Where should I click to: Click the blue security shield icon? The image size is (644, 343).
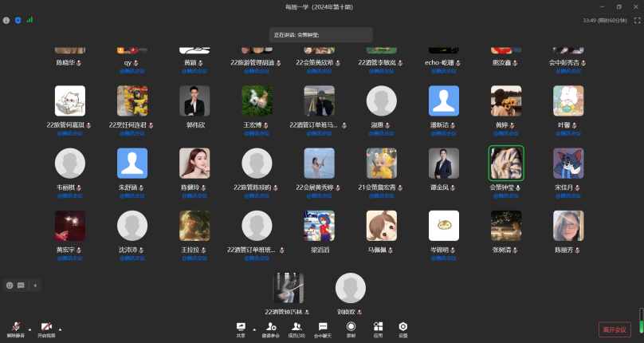coord(18,20)
